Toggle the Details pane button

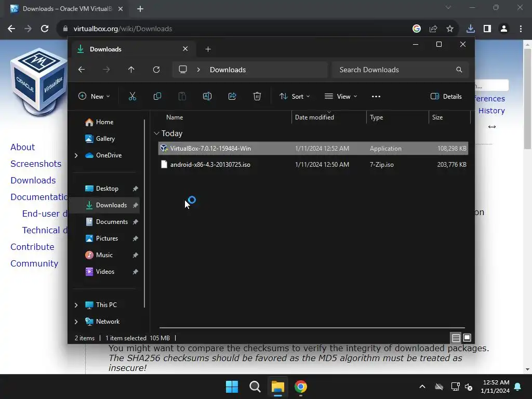(446, 96)
